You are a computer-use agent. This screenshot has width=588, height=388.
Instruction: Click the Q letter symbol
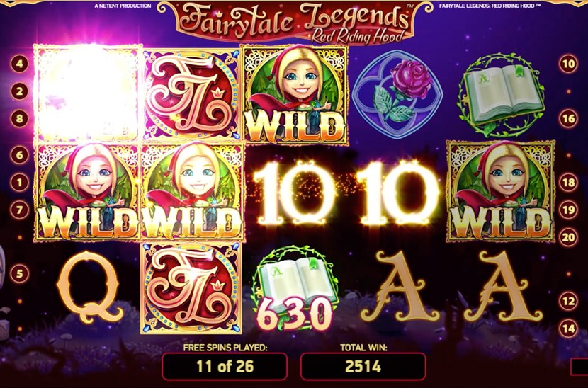[x=89, y=287]
